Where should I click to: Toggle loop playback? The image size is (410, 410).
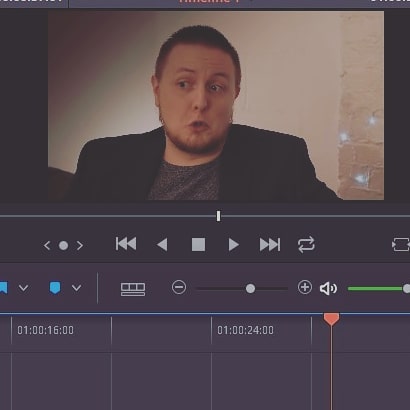pyautogui.click(x=306, y=245)
